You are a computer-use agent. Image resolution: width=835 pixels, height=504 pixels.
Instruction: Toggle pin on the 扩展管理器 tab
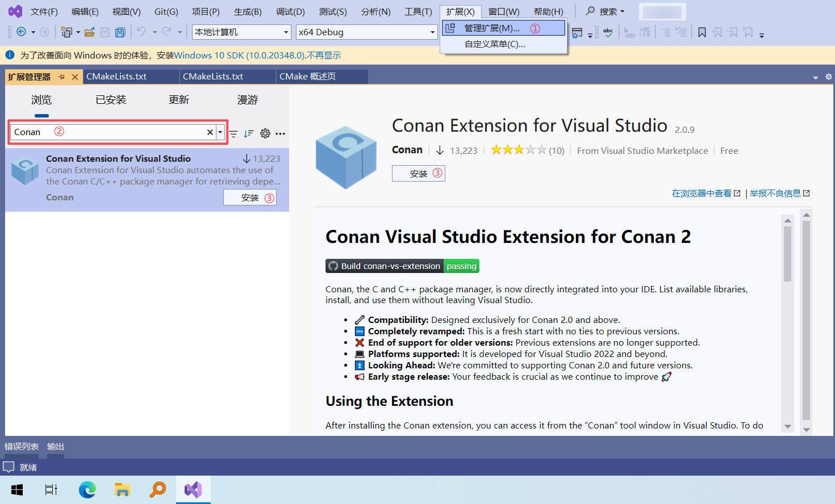click(x=62, y=77)
